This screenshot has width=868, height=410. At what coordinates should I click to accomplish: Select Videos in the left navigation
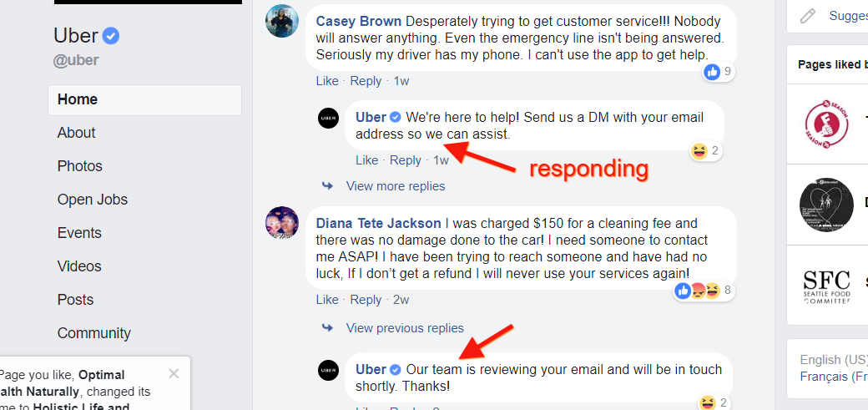pyautogui.click(x=79, y=266)
